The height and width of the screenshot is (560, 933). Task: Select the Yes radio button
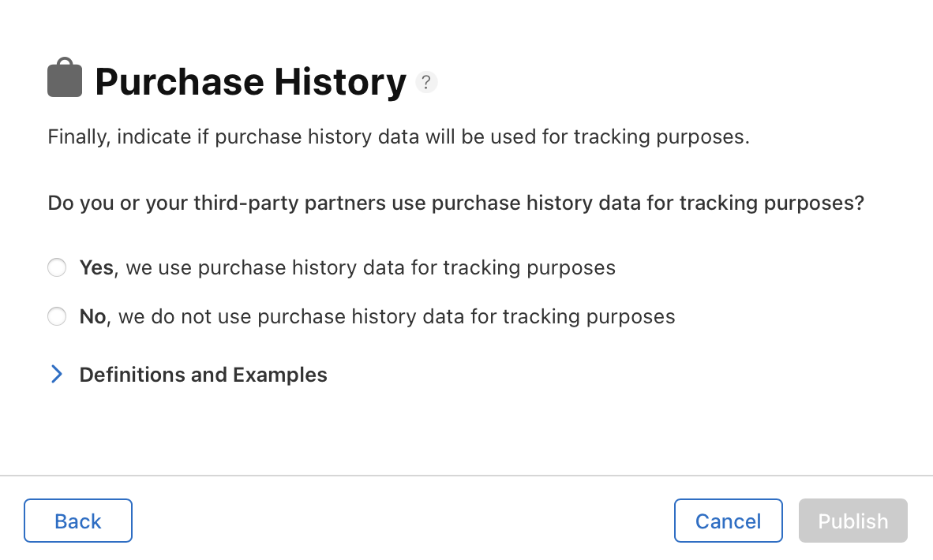pyautogui.click(x=57, y=268)
